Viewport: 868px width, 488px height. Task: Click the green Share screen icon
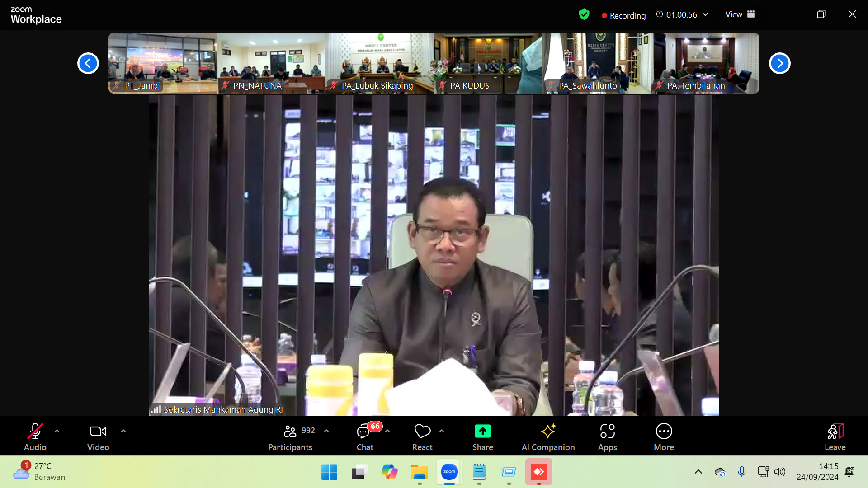coord(482,432)
